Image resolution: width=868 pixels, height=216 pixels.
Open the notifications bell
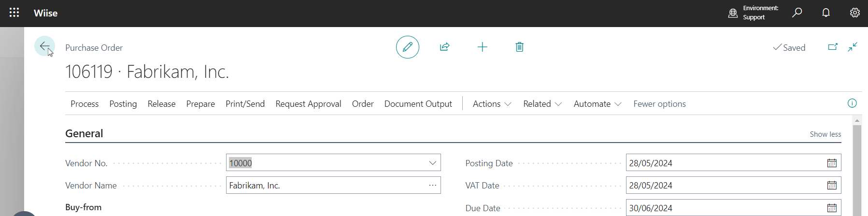click(826, 13)
